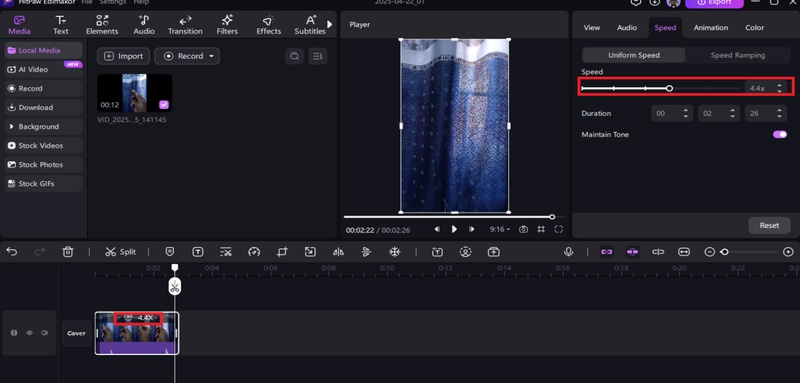800x383 pixels.
Task: Undo the last action
Action: click(11, 252)
